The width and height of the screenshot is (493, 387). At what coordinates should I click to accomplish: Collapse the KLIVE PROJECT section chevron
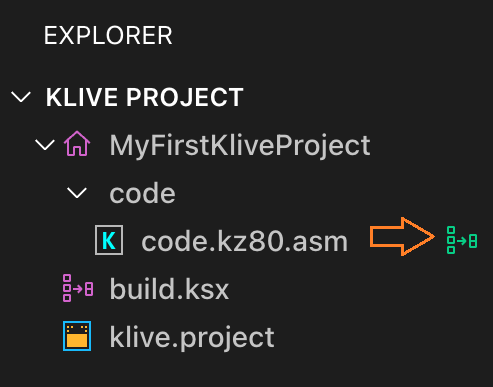(21, 97)
